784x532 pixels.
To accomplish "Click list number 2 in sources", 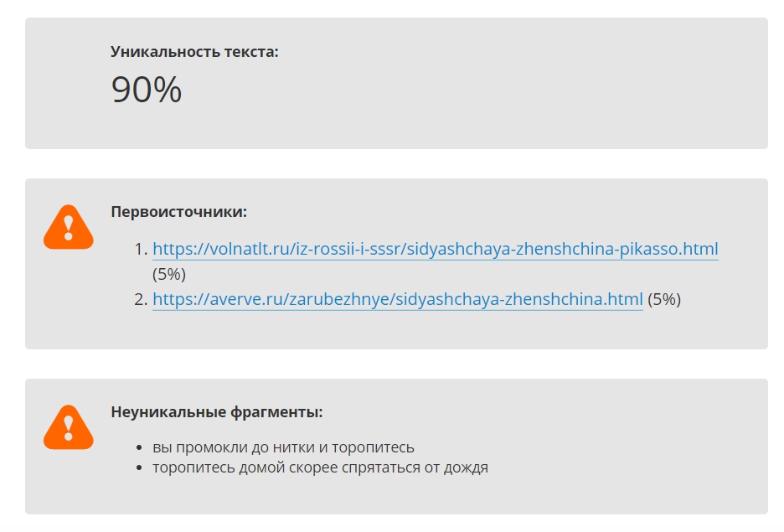I will pos(141,299).
